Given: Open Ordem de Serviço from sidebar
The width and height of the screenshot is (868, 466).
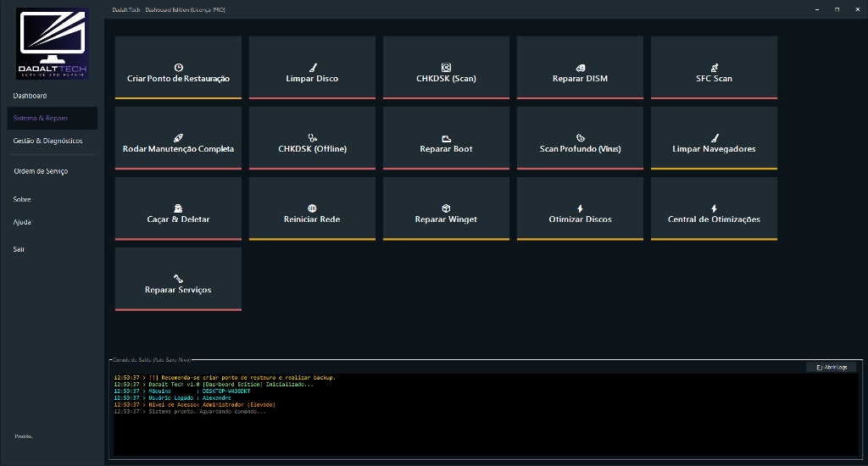Looking at the screenshot, I should pos(41,171).
